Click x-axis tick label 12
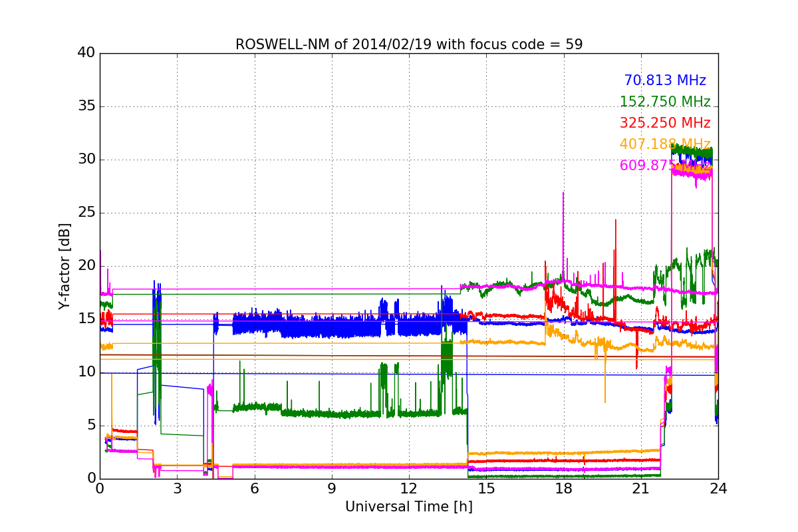This screenshot has width=798, height=532. click(409, 489)
